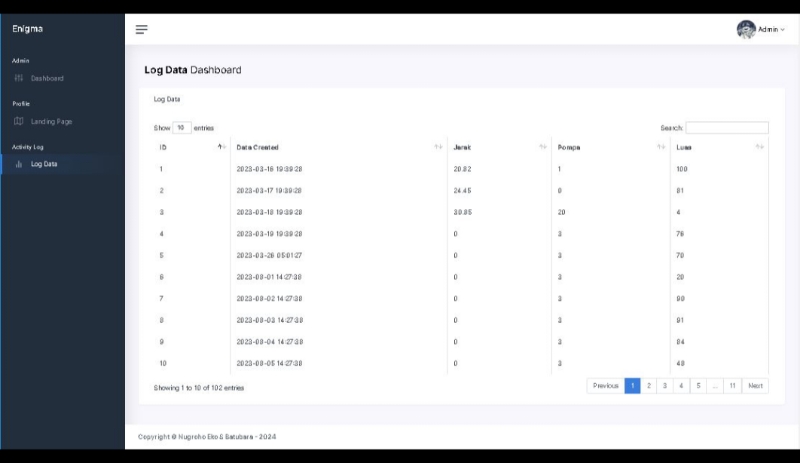This screenshot has width=800, height=463.
Task: Go to page 2 of entries
Action: point(648,386)
